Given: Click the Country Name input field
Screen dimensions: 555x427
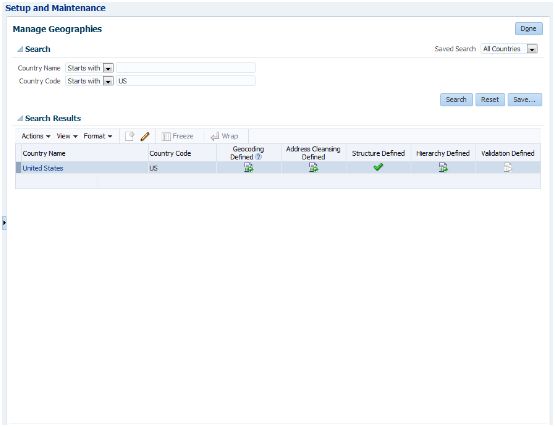Looking at the screenshot, I should tap(186, 68).
